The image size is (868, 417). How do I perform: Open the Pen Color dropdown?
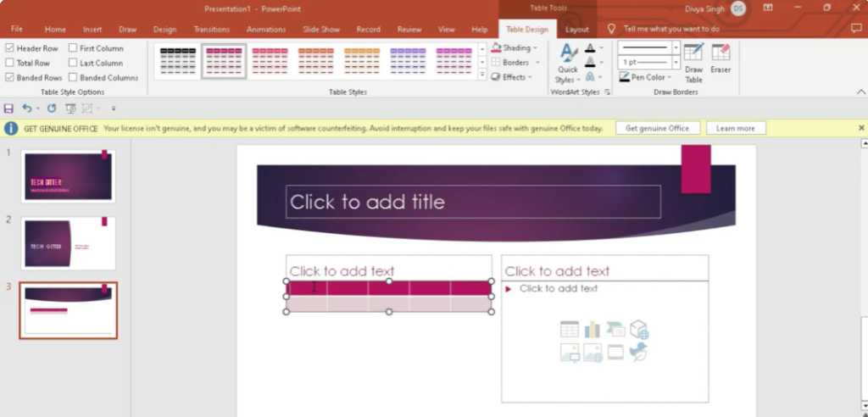[x=648, y=77]
